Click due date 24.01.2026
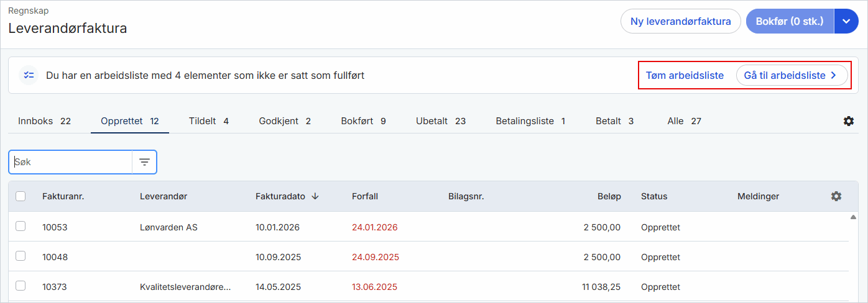868x303 pixels. click(375, 227)
